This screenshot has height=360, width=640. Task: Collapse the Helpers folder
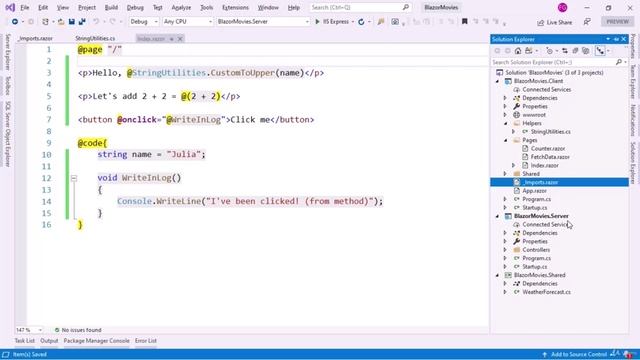coord(505,123)
